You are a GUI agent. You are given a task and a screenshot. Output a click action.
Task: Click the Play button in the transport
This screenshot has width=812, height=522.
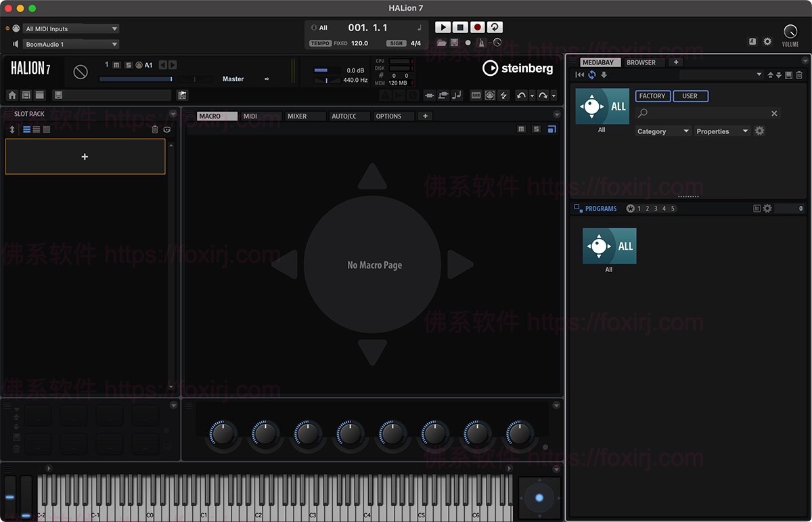[x=443, y=26]
